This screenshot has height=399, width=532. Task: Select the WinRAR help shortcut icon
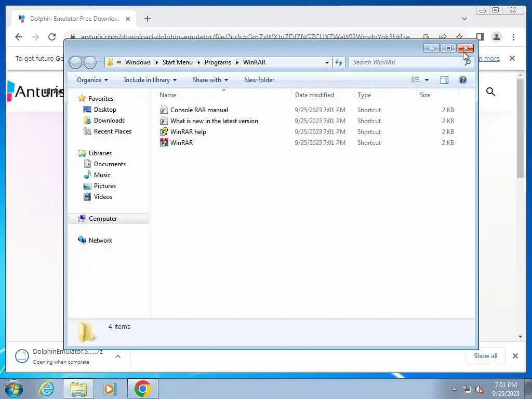click(164, 131)
